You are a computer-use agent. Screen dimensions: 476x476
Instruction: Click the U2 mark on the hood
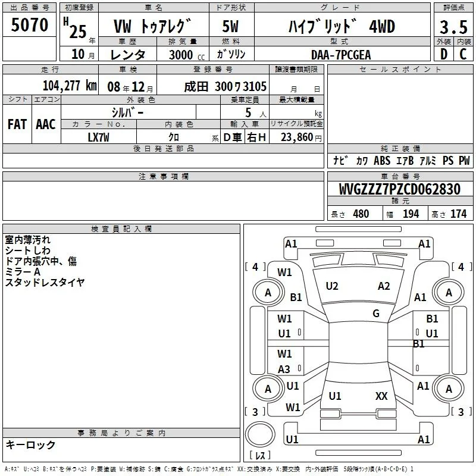tap(331, 286)
